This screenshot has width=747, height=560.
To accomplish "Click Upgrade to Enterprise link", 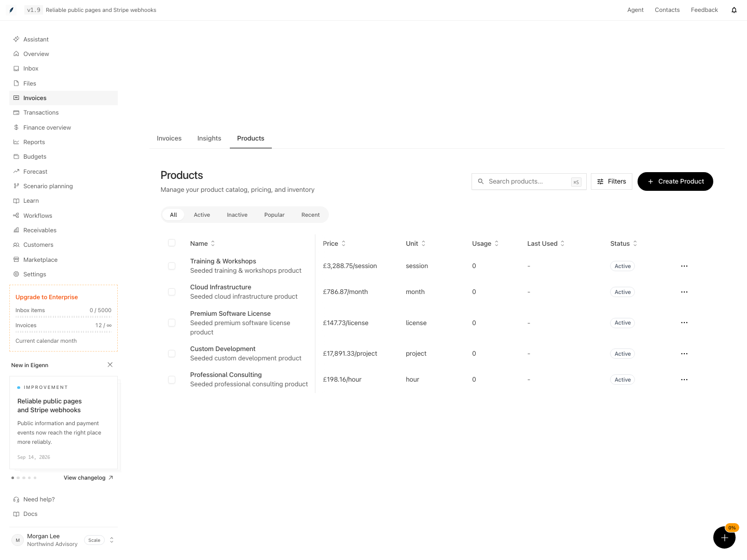I will [47, 297].
